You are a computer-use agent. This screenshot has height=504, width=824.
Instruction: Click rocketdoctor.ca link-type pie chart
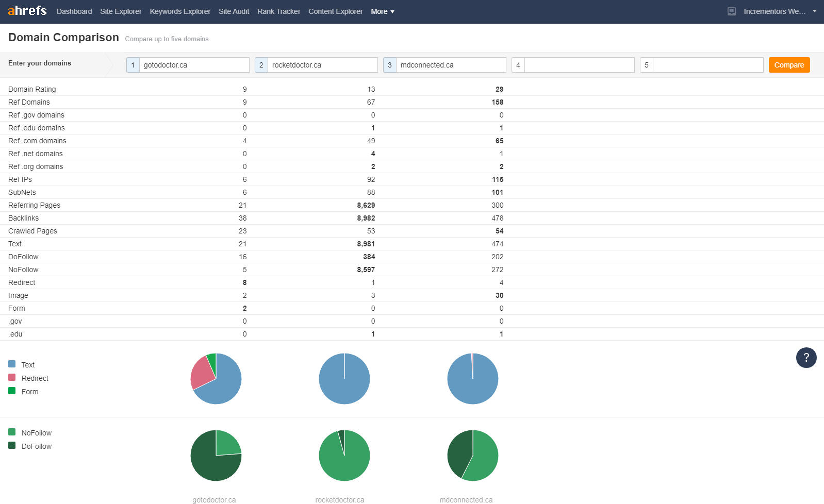click(344, 379)
